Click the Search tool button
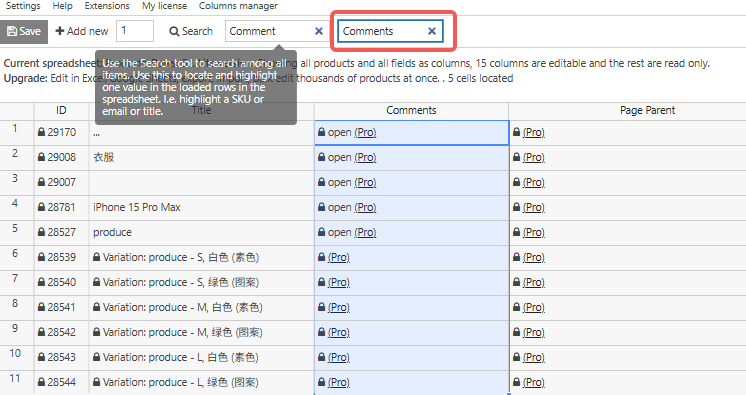Screen dimensions: 746x395 [191, 31]
